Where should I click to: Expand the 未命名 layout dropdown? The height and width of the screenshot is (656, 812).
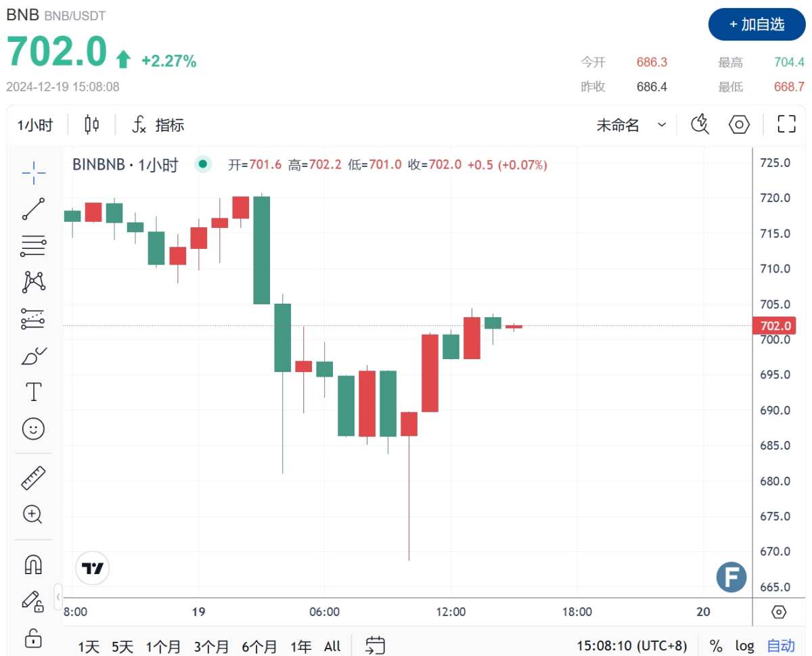pos(631,125)
